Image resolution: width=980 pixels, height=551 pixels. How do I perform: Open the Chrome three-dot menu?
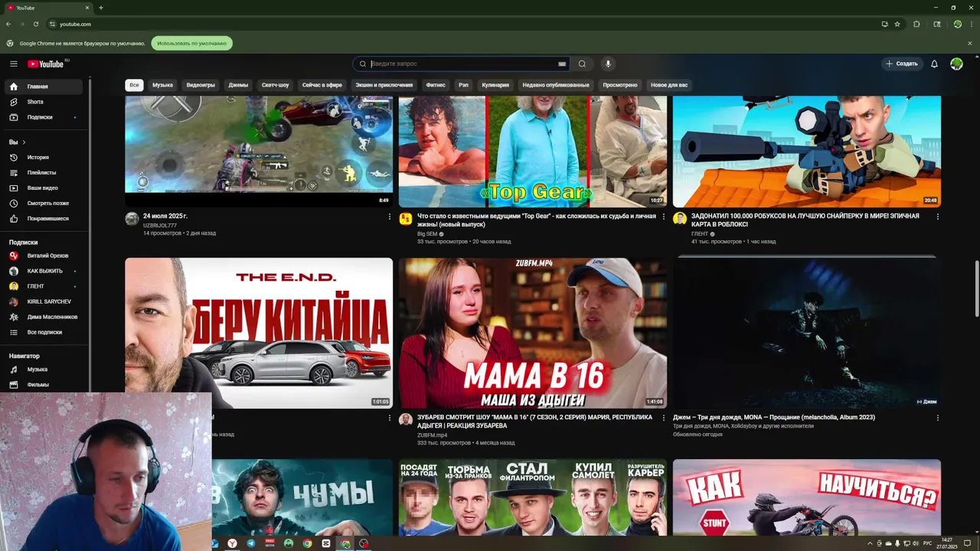coord(970,24)
